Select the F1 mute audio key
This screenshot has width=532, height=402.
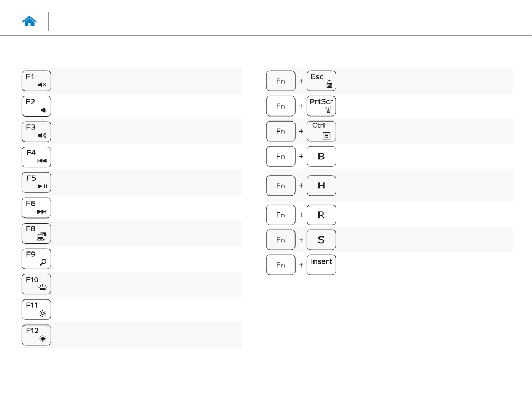tap(36, 81)
